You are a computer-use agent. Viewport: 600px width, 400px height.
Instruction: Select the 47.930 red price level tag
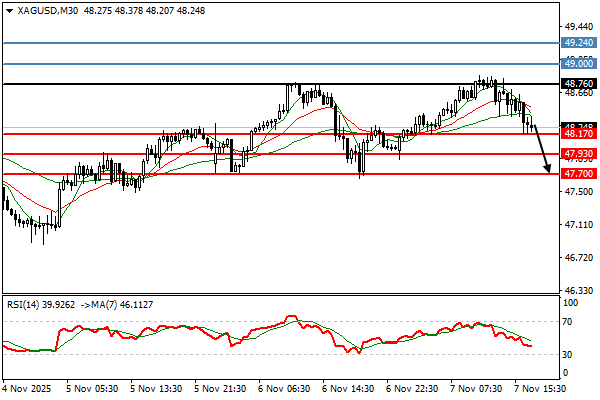point(579,154)
